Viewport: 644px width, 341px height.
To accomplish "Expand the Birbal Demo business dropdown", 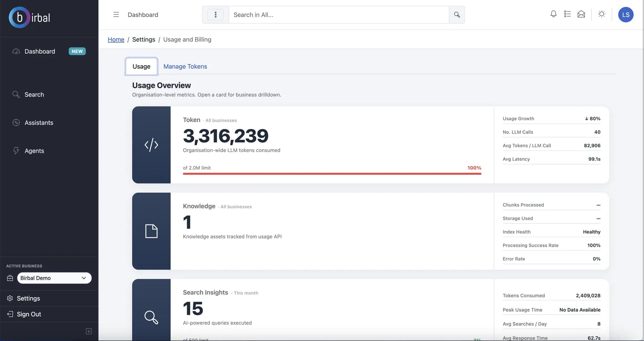I will (54, 278).
